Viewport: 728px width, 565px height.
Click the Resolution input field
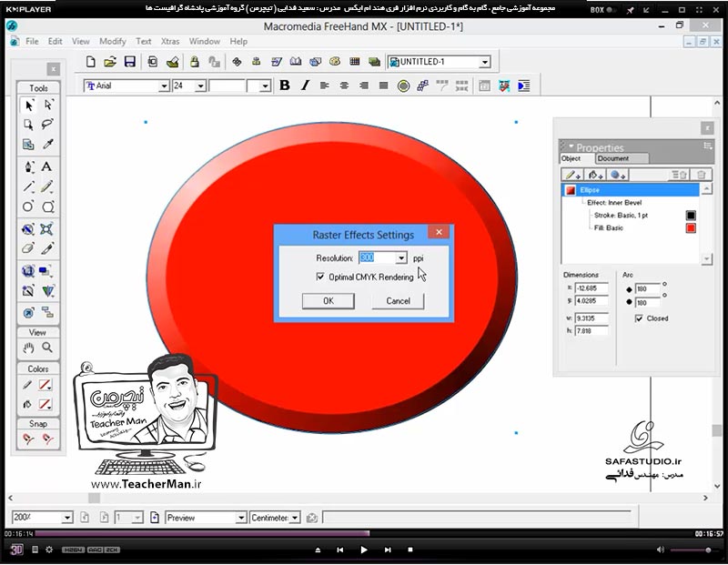pyautogui.click(x=377, y=258)
